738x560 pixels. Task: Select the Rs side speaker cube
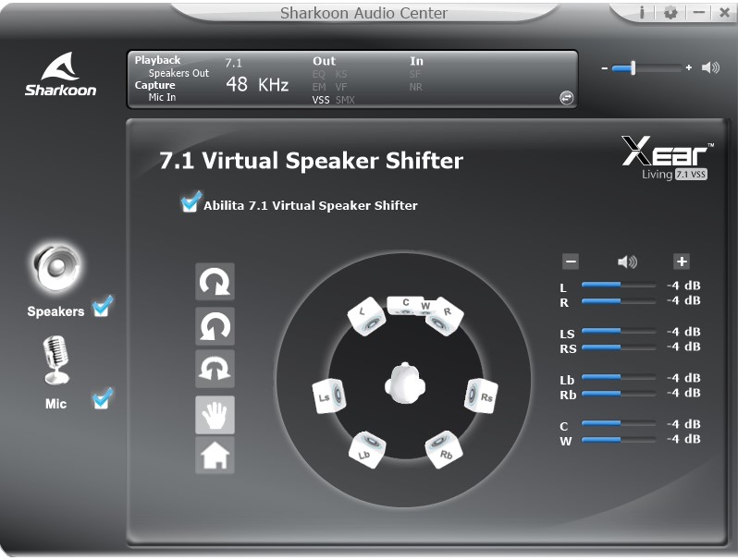click(481, 396)
